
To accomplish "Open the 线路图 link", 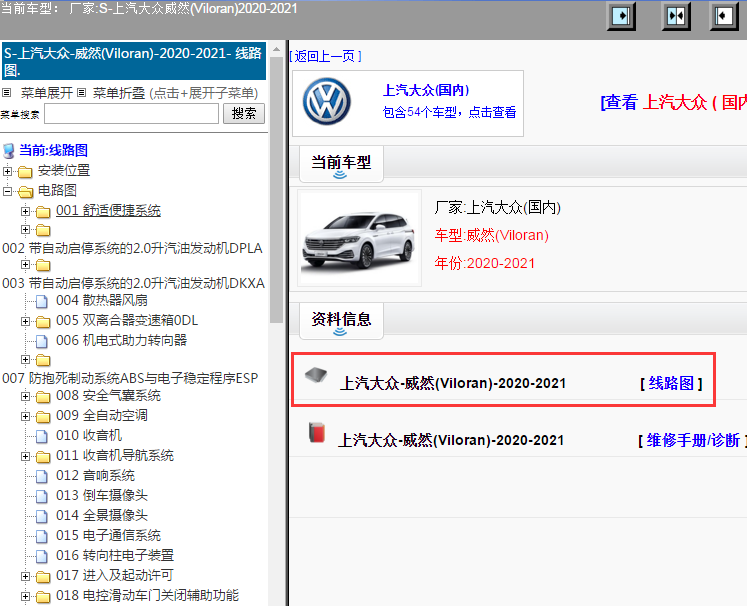I will [x=671, y=383].
